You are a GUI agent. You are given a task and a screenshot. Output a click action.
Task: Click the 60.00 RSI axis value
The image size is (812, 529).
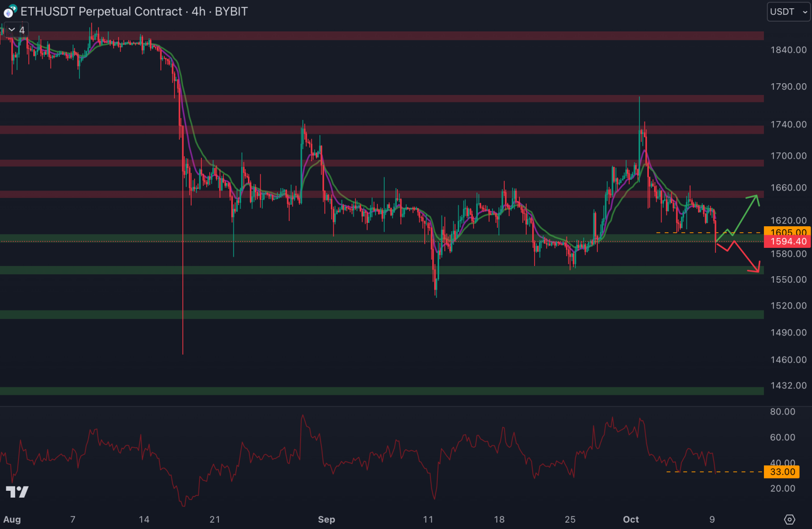coord(783,437)
